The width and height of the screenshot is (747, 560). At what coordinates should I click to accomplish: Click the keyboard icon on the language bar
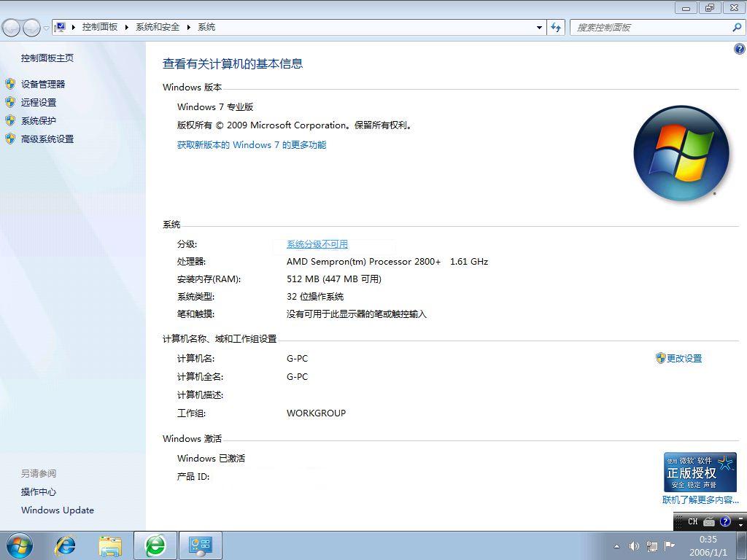[x=709, y=521]
